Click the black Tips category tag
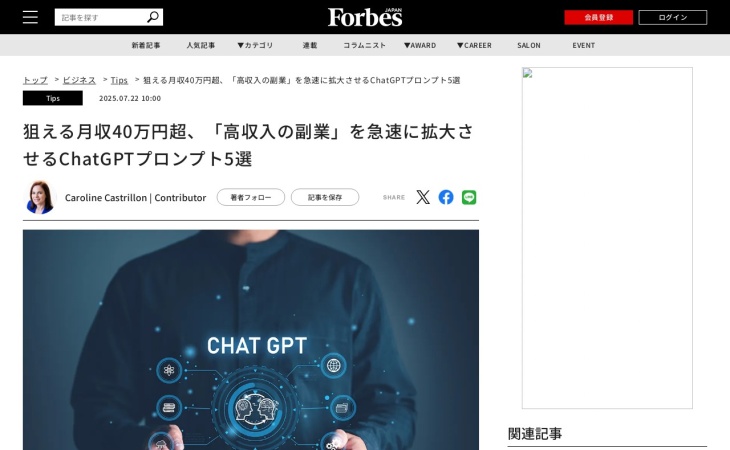 [53, 98]
